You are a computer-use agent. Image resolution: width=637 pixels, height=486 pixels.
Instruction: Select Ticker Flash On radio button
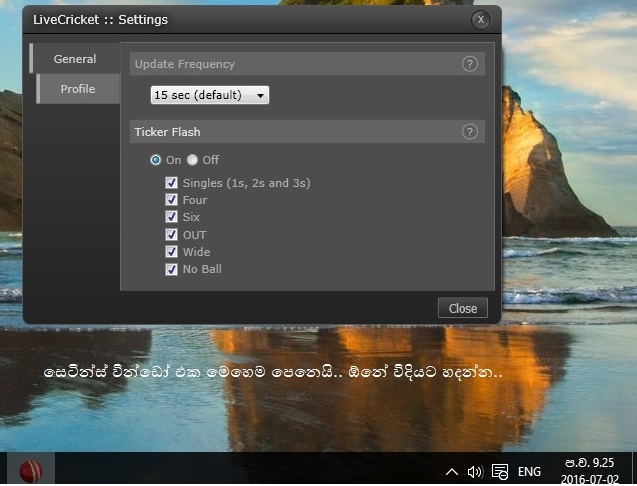[155, 160]
